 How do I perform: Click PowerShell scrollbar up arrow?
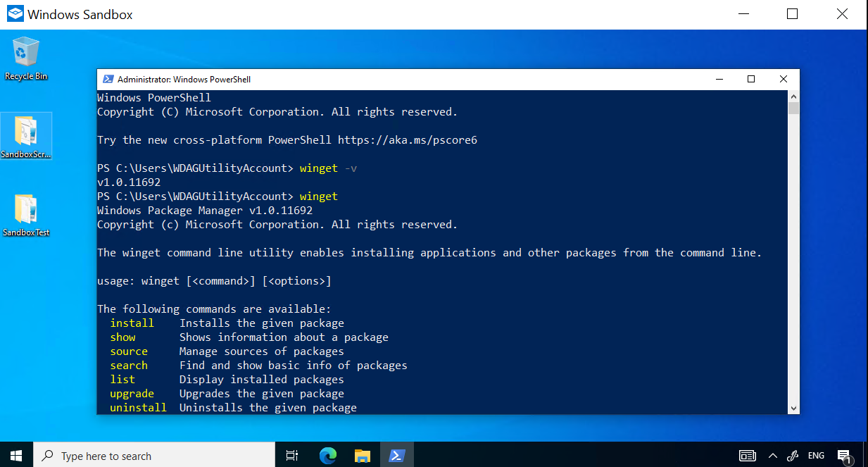(793, 96)
